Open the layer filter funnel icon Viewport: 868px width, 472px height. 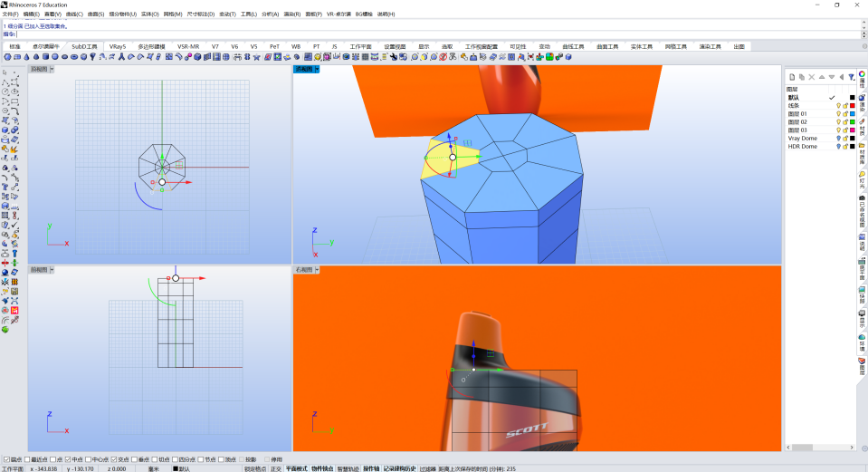coord(852,77)
